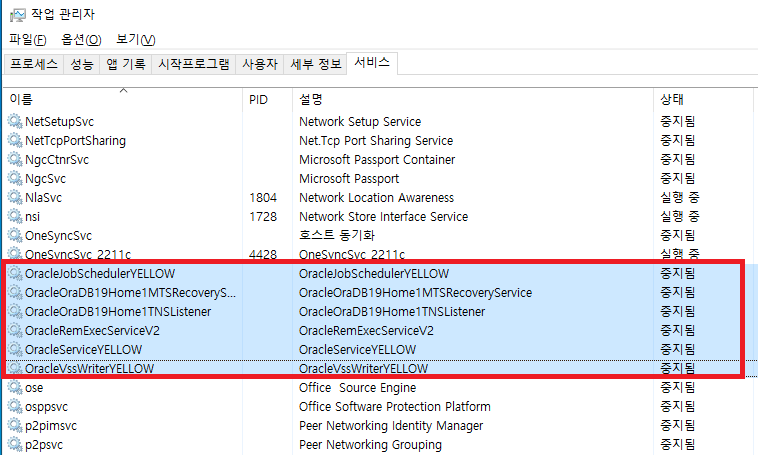758x455 pixels.
Task: Click gear icon beside NetTcpPortSharing
Action: [x=15, y=140]
